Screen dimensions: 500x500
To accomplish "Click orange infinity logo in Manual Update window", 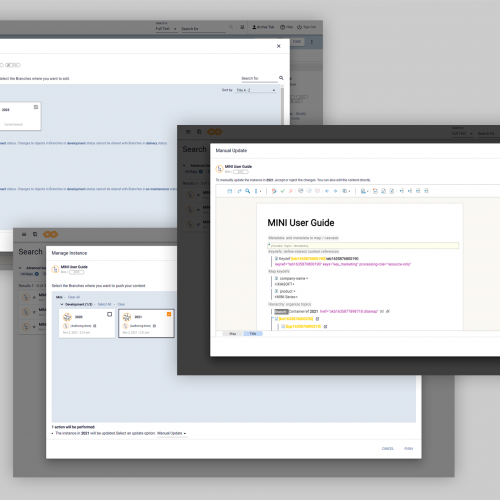I will (215, 132).
